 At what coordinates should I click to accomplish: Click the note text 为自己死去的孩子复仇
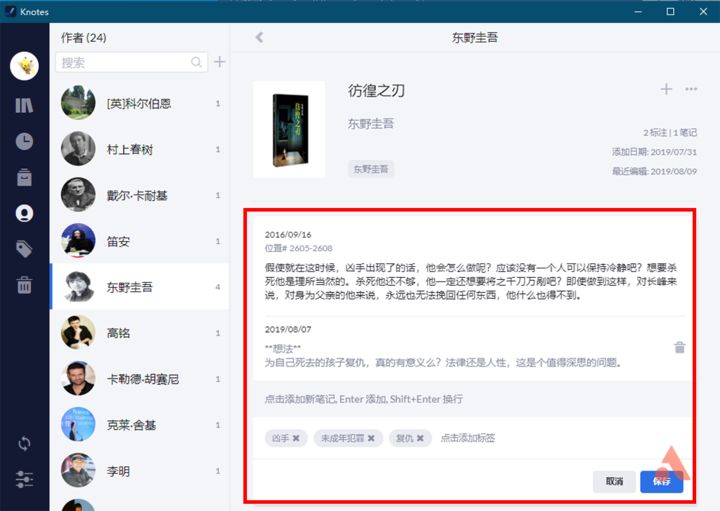pos(444,363)
